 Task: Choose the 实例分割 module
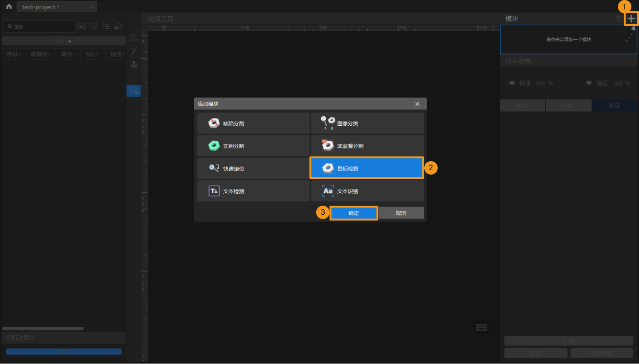point(253,146)
